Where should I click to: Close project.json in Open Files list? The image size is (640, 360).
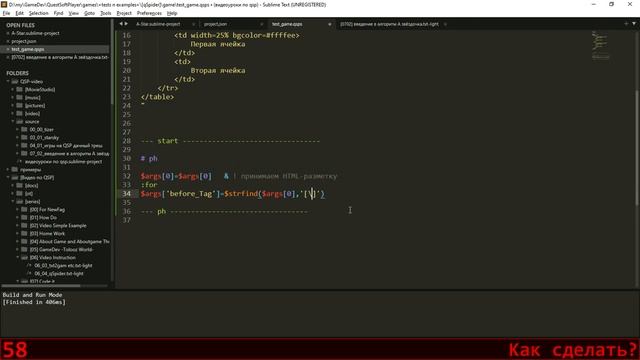pyautogui.click(x=8, y=41)
